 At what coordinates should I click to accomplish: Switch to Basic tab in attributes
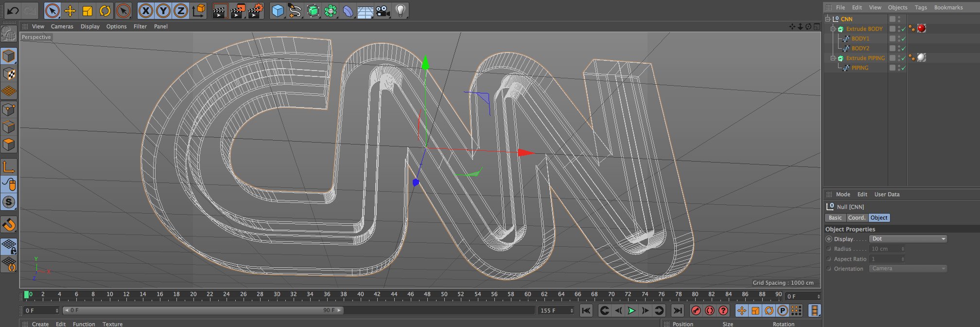point(835,218)
